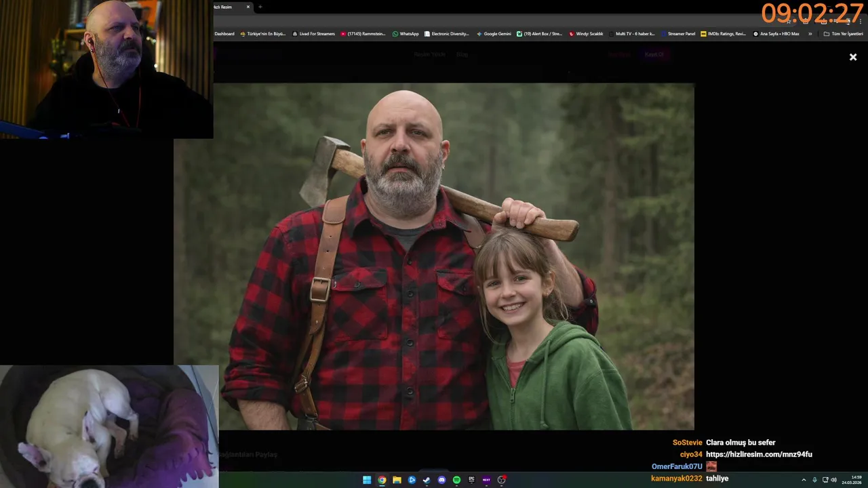Open the volume control in the tray
868x488 pixels.
click(x=833, y=480)
